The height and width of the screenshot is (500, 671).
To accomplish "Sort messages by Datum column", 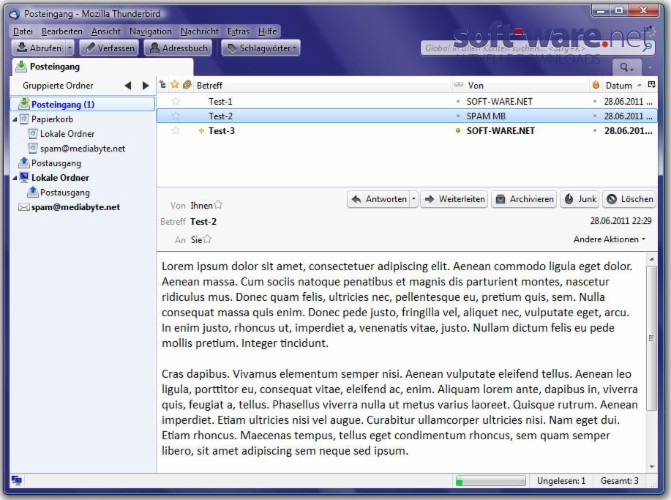I will [x=623, y=86].
